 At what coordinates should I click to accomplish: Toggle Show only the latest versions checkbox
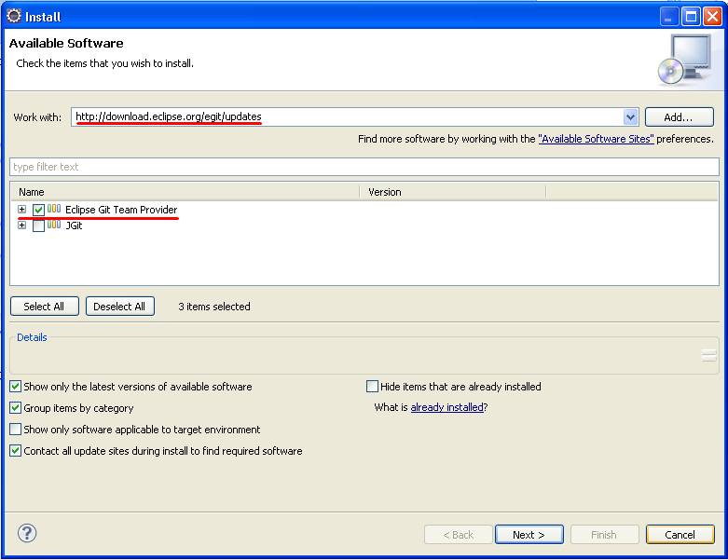point(15,387)
